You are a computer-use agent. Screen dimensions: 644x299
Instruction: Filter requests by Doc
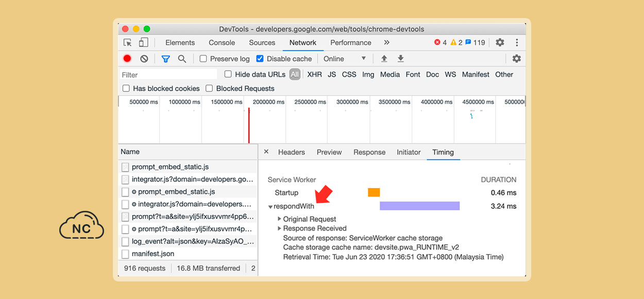(x=432, y=74)
